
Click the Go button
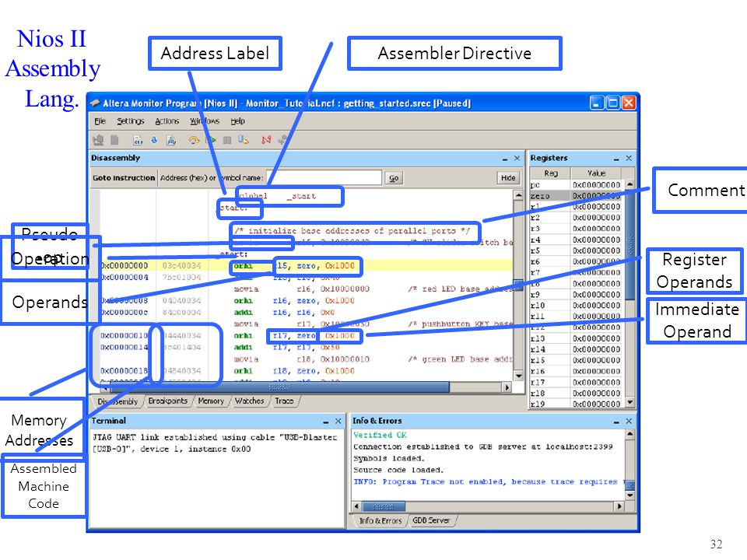click(x=394, y=177)
